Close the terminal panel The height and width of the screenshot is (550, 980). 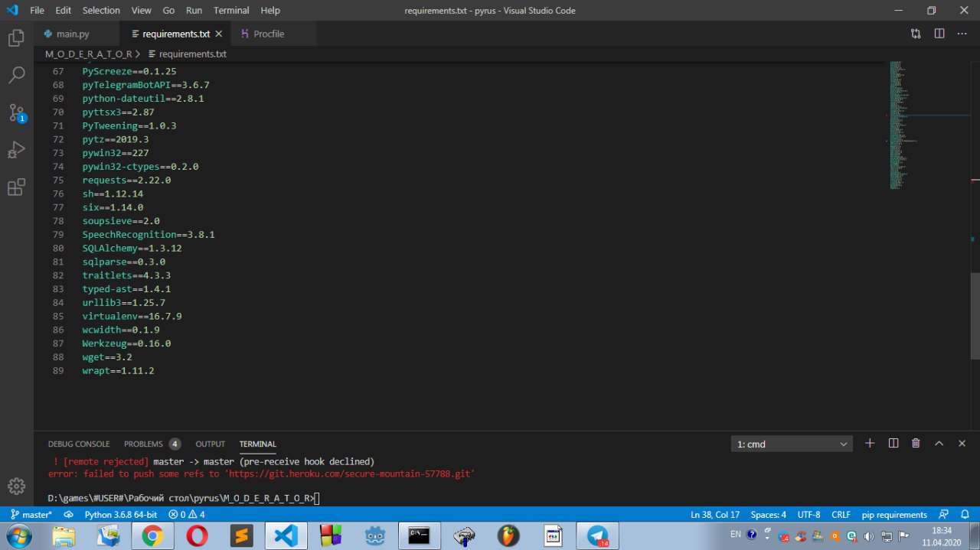pyautogui.click(x=962, y=444)
